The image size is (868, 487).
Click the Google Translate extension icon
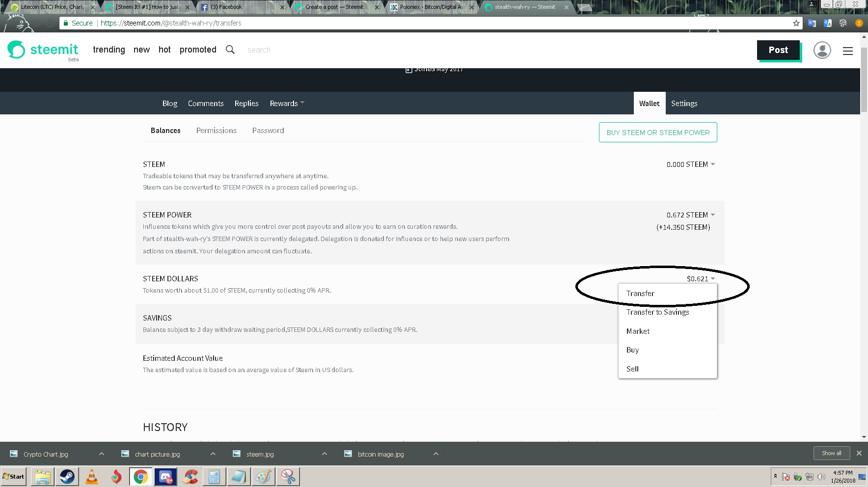(x=812, y=23)
